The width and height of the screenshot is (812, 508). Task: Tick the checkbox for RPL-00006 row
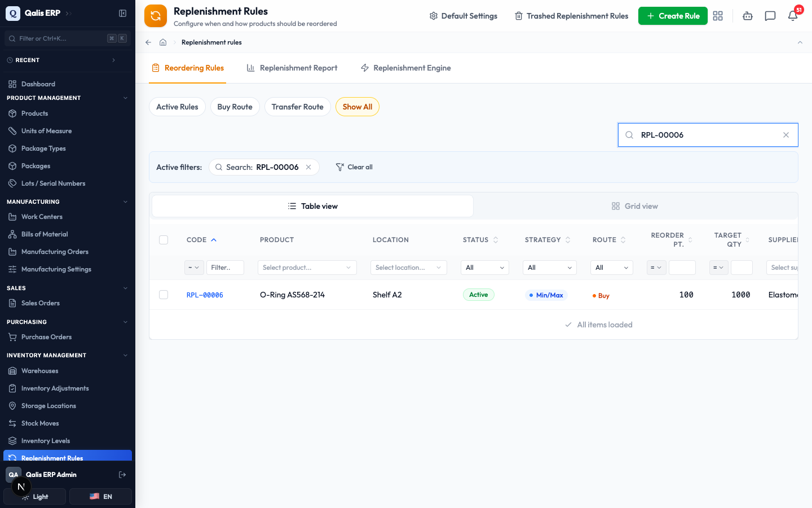pos(164,295)
